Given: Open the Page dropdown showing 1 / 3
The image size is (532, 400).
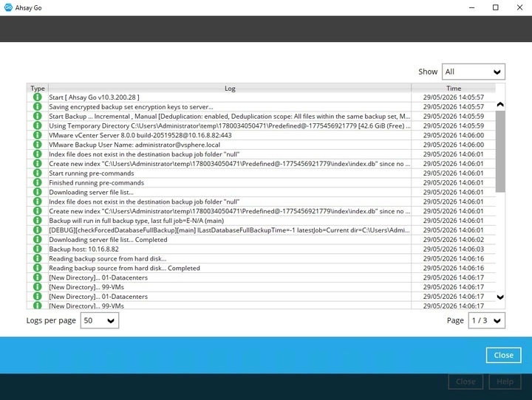Looking at the screenshot, I should click(x=486, y=321).
